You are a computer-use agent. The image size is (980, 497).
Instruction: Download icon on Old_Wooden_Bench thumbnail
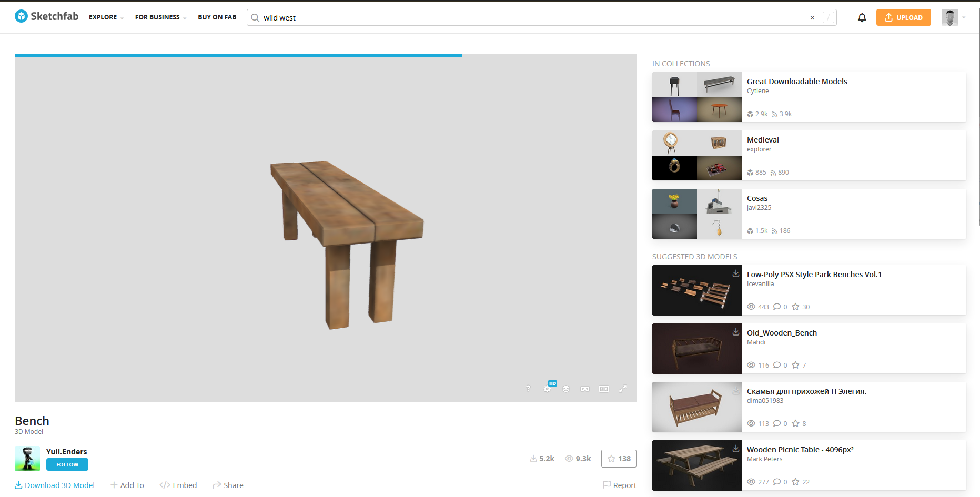point(736,332)
